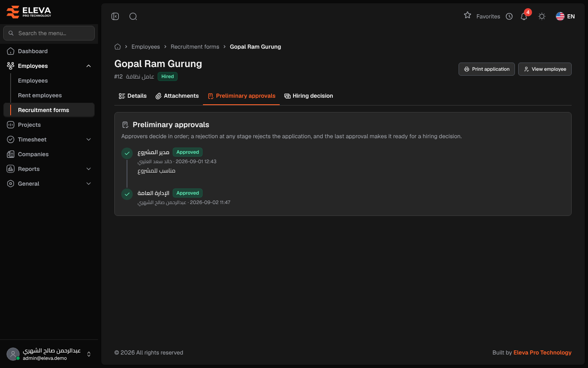The height and width of the screenshot is (368, 588).
Task: Select the Preliminary approvals tab
Action: tap(241, 96)
